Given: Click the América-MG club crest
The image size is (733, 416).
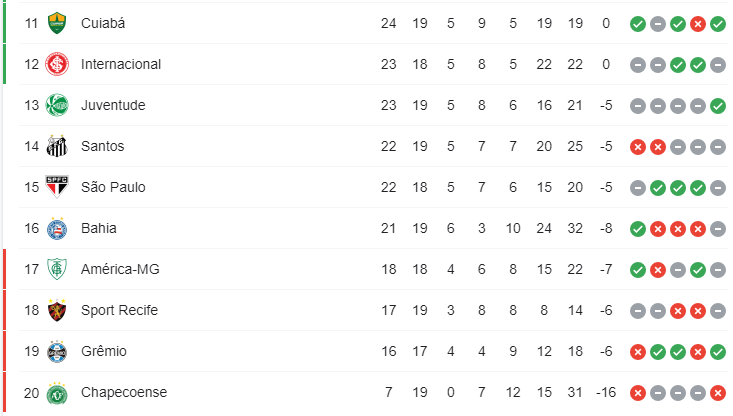Looking at the screenshot, I should click(57, 269).
